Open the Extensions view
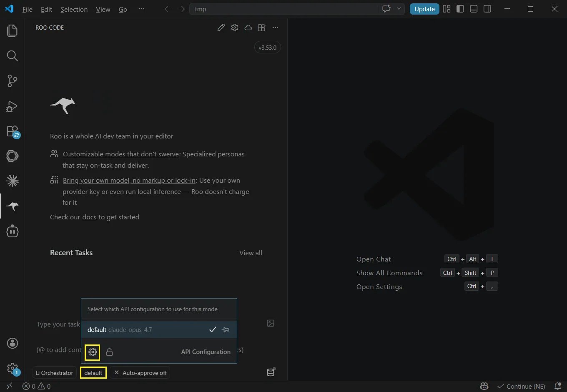 coord(12,131)
